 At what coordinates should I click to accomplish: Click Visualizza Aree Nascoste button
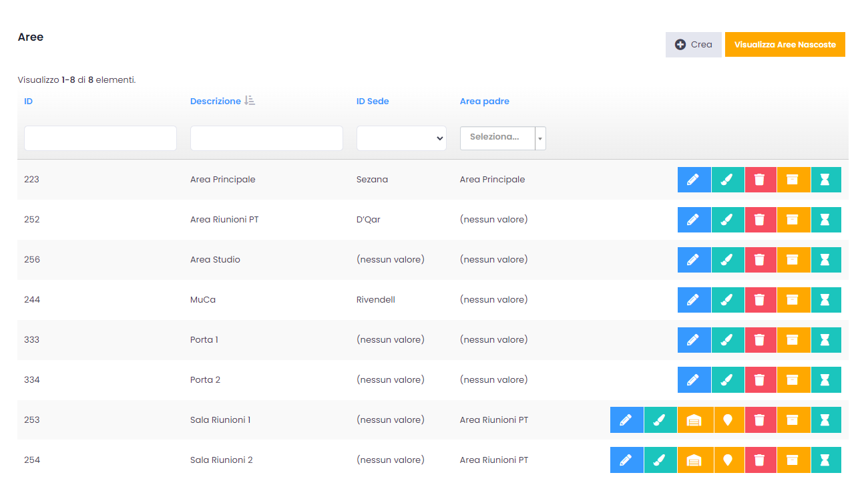785,45
